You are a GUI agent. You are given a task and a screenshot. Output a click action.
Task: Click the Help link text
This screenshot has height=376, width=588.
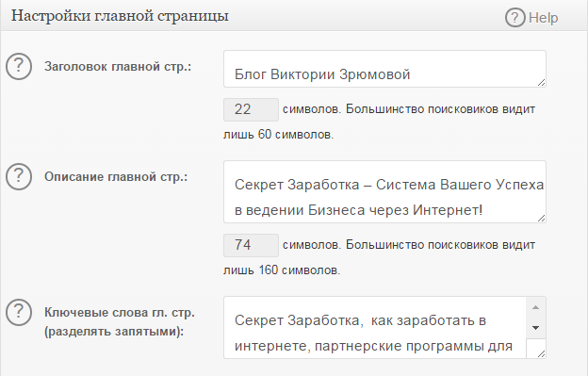coord(544,18)
